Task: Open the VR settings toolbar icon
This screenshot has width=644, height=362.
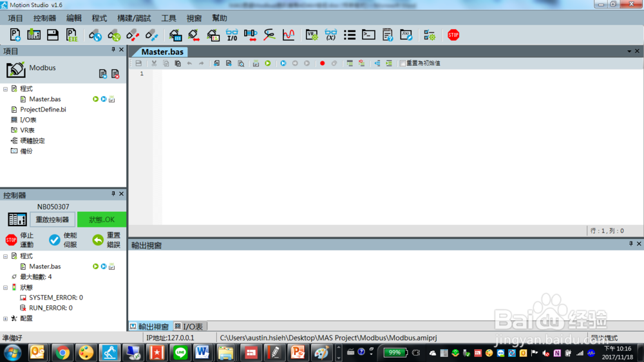Action: coord(312,35)
